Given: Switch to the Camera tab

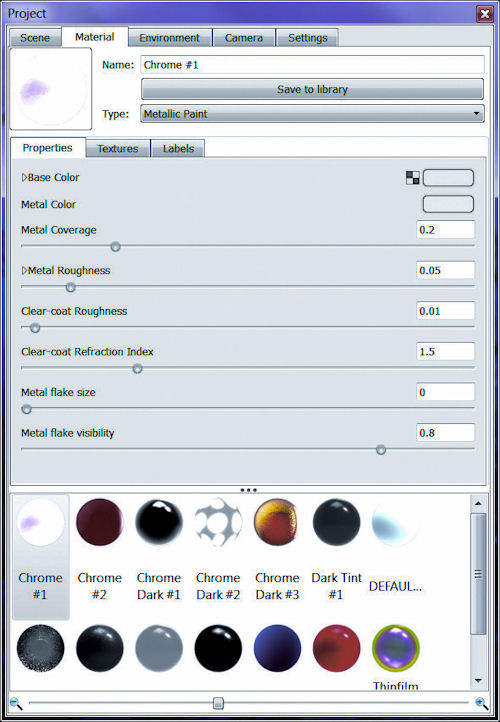Looking at the screenshot, I should (x=244, y=38).
